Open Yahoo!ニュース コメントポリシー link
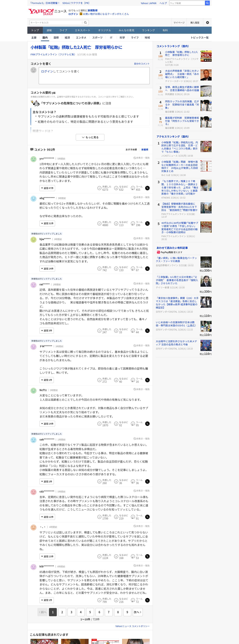 pos(132,626)
